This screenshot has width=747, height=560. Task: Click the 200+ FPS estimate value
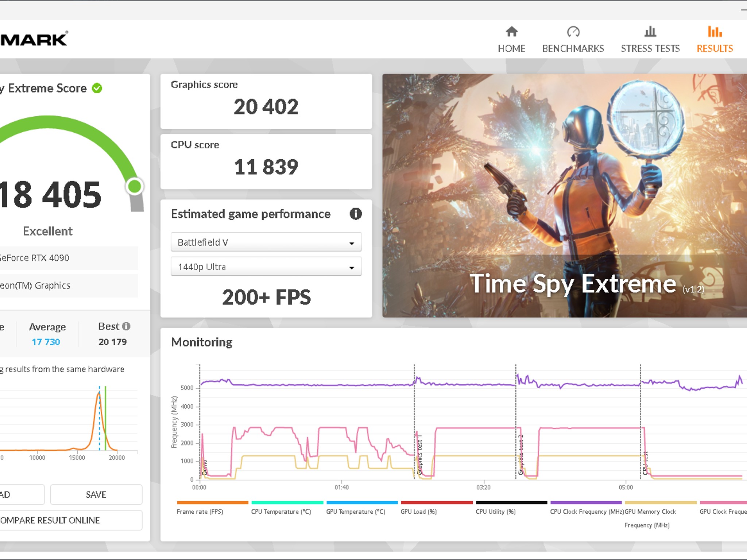click(267, 297)
